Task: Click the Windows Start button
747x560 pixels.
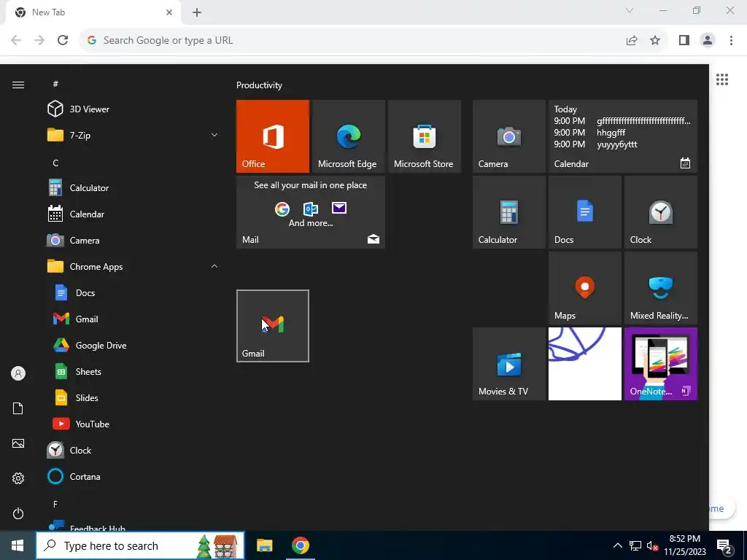Action: click(x=18, y=545)
